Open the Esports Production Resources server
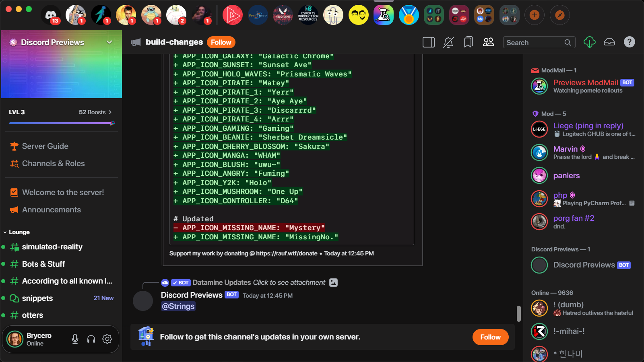 (308, 15)
